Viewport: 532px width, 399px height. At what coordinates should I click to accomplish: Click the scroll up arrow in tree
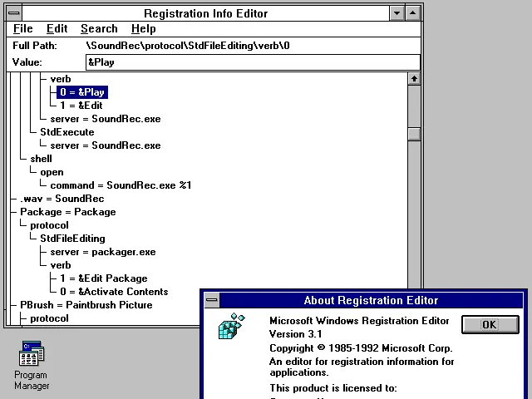414,79
